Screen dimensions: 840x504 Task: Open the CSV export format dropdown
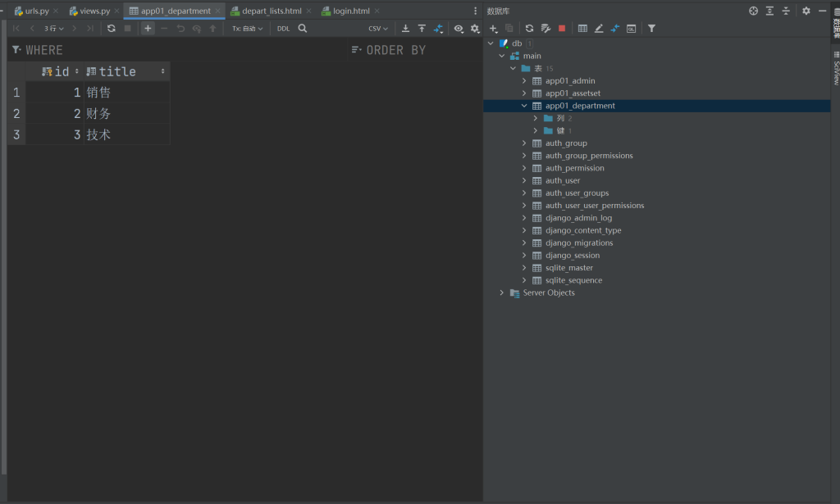(378, 29)
